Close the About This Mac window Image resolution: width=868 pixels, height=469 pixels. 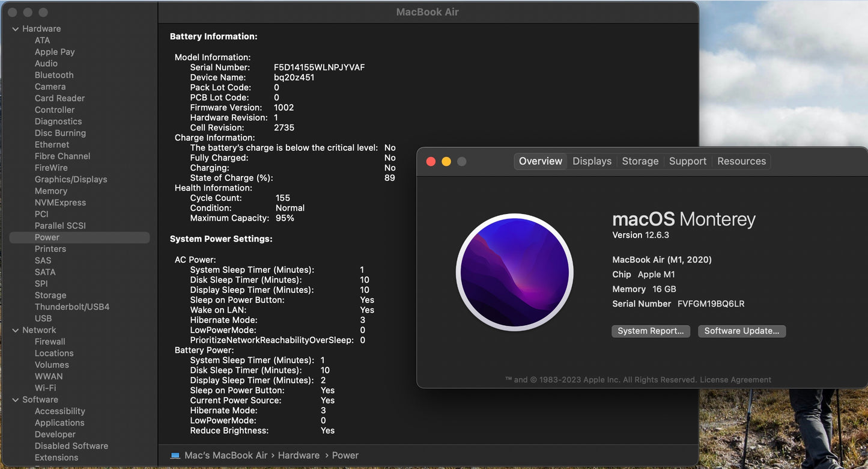[x=431, y=161]
